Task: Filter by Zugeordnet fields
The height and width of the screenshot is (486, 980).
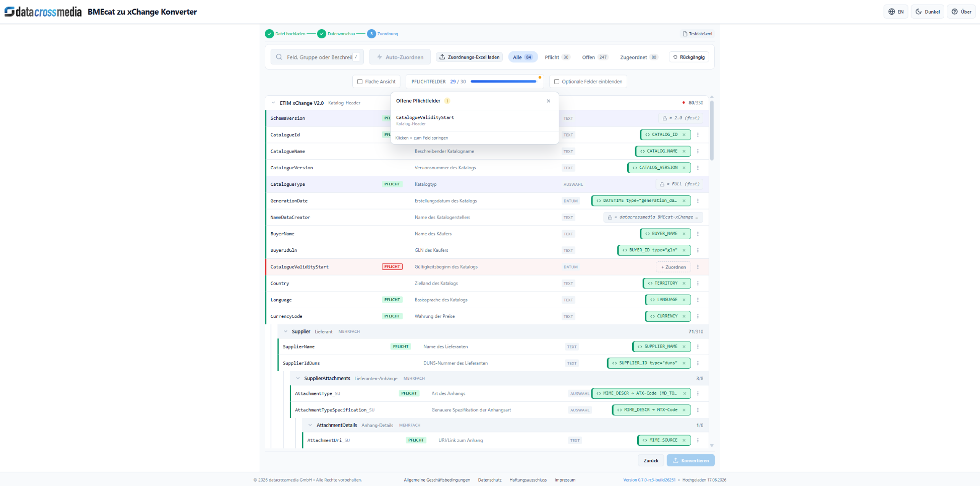Action: coord(639,57)
